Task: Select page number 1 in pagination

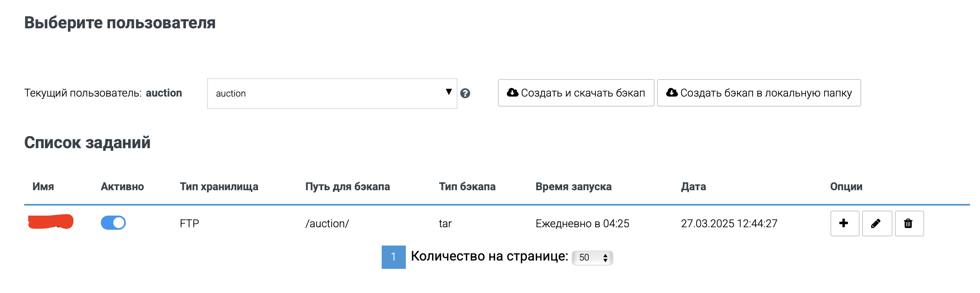Action: 393,258
